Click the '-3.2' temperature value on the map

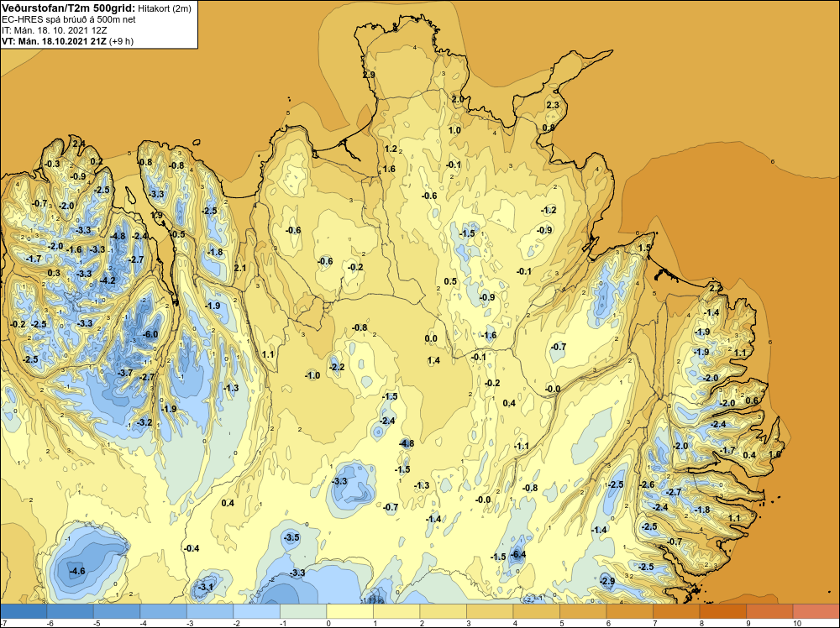[x=144, y=422]
